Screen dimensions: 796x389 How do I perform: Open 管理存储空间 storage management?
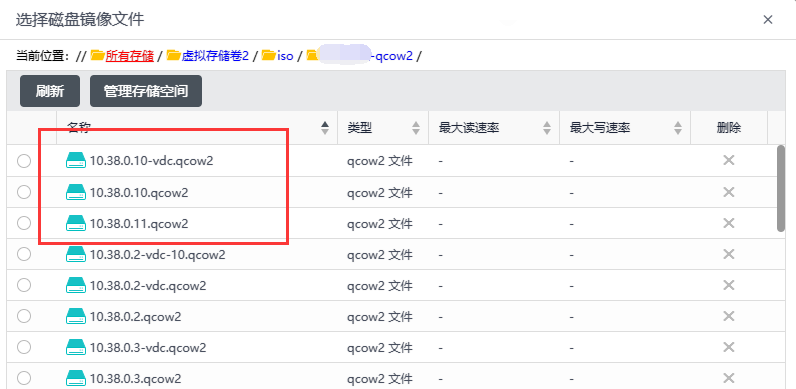(x=146, y=91)
